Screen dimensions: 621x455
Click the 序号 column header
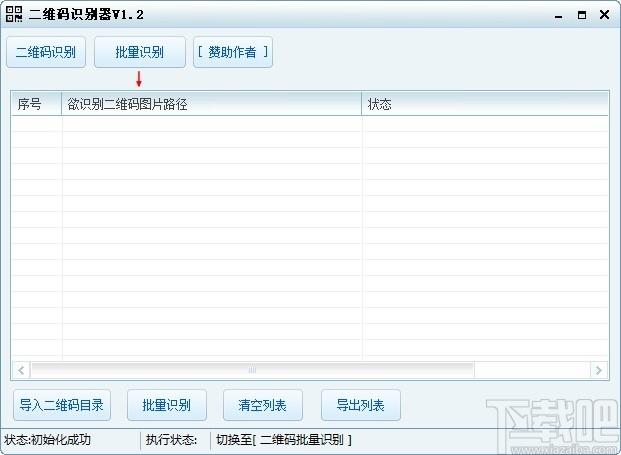point(36,104)
